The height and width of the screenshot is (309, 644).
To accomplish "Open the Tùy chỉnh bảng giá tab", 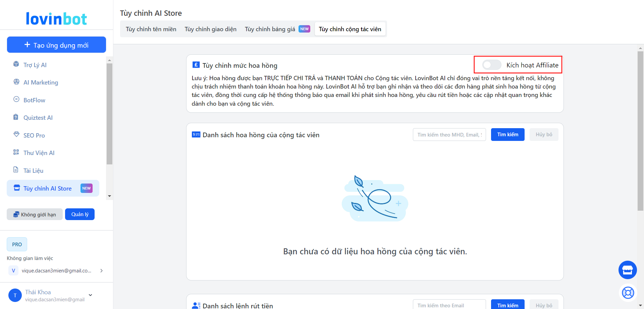I will point(270,29).
